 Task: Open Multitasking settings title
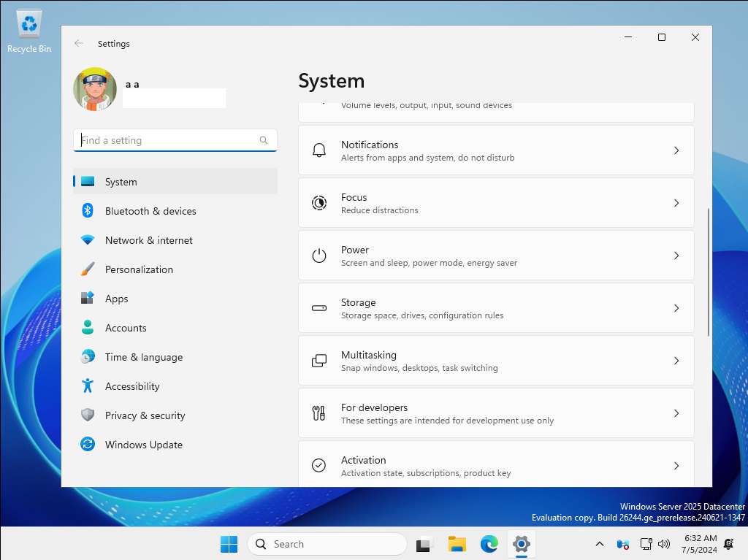click(x=369, y=355)
